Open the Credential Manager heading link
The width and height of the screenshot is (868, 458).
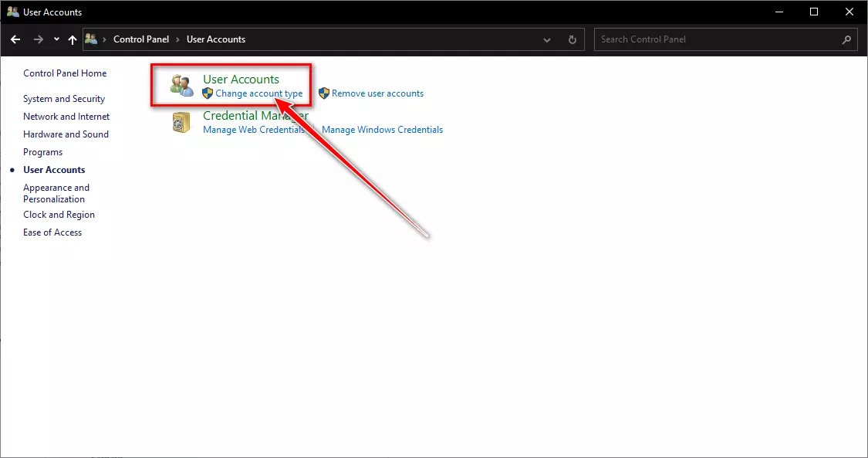click(255, 116)
